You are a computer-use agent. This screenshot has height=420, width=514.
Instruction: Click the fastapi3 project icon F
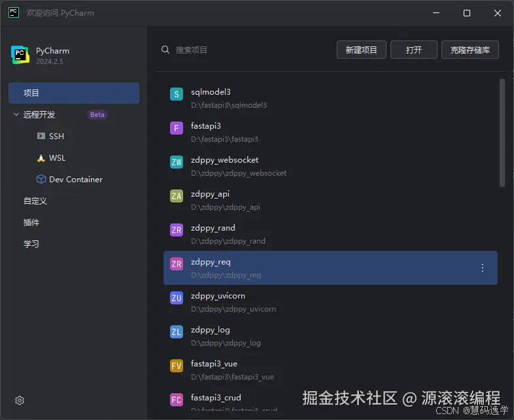(177, 128)
